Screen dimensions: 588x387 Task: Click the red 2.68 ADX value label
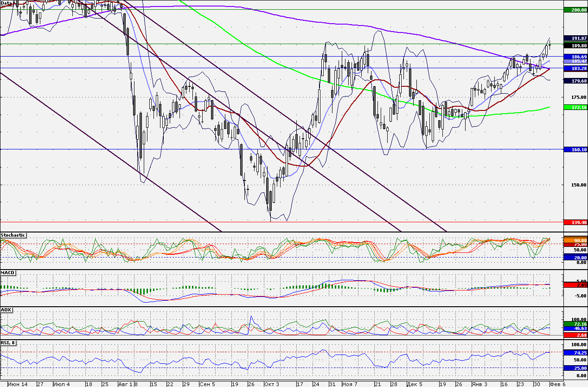pos(575,335)
